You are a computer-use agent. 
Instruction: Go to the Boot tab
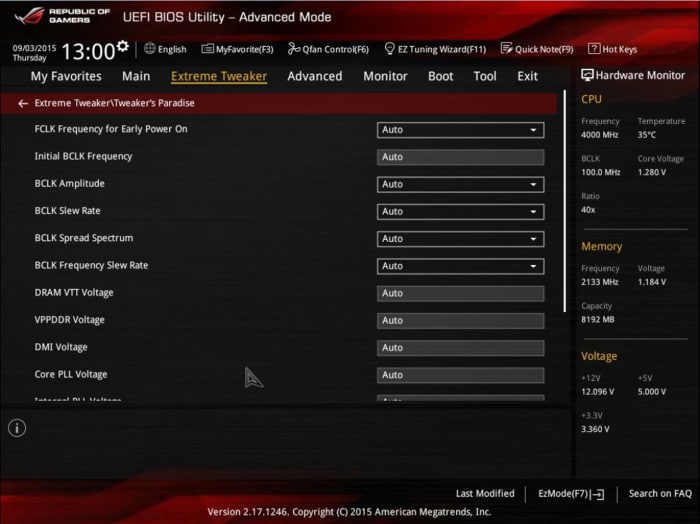tap(441, 76)
